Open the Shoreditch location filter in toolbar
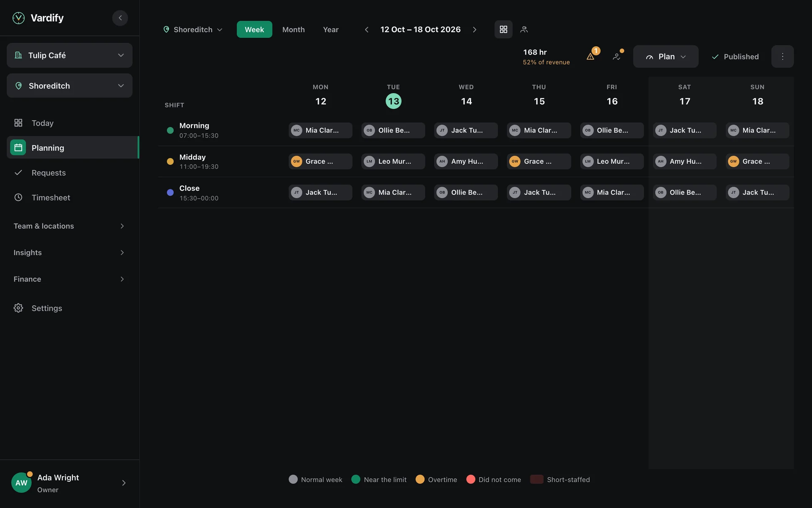 coord(193,30)
